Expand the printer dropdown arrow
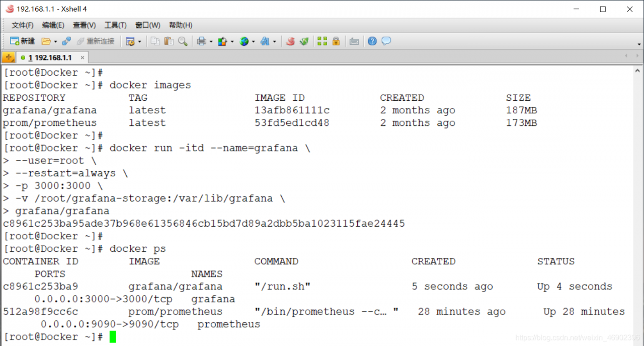The width and height of the screenshot is (644, 346). pos(211,41)
